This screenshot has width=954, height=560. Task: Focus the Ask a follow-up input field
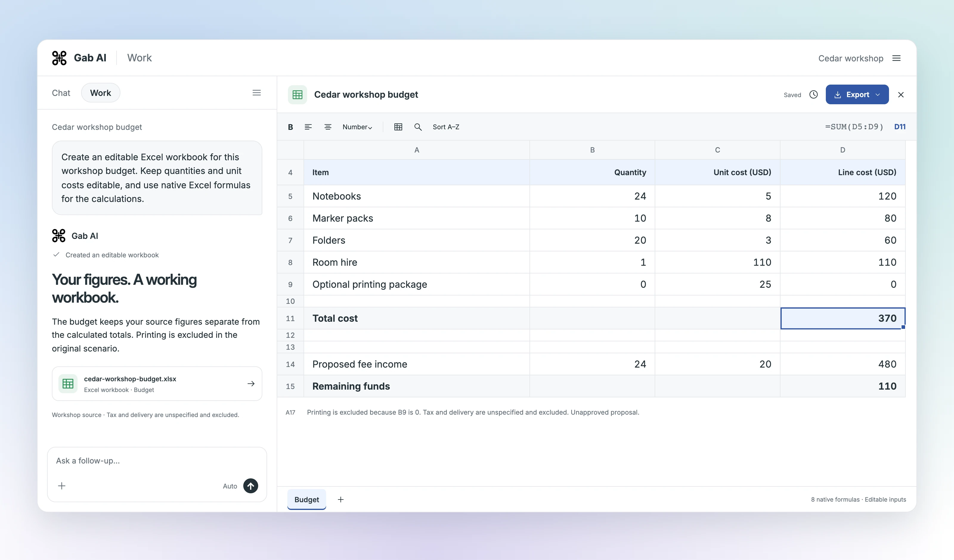157,461
